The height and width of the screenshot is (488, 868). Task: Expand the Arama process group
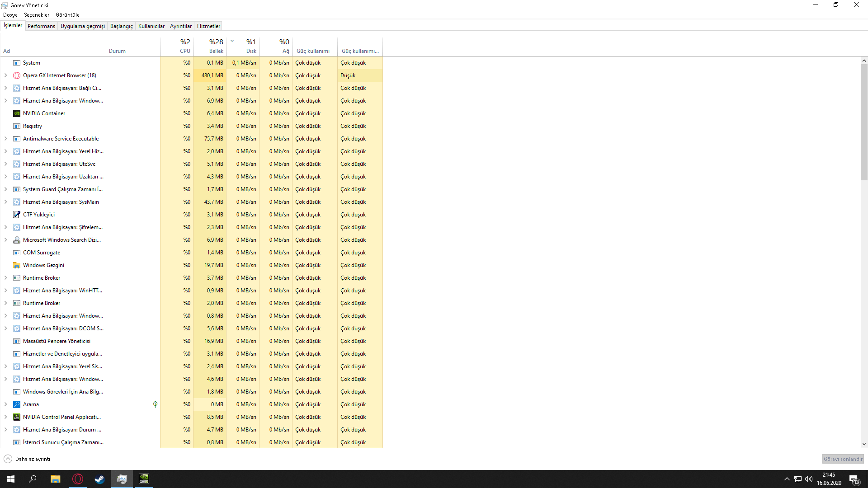click(6, 404)
